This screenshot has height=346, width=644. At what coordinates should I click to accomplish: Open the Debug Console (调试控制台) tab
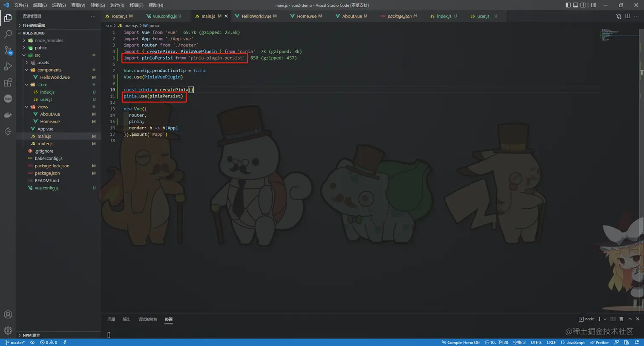click(x=147, y=319)
